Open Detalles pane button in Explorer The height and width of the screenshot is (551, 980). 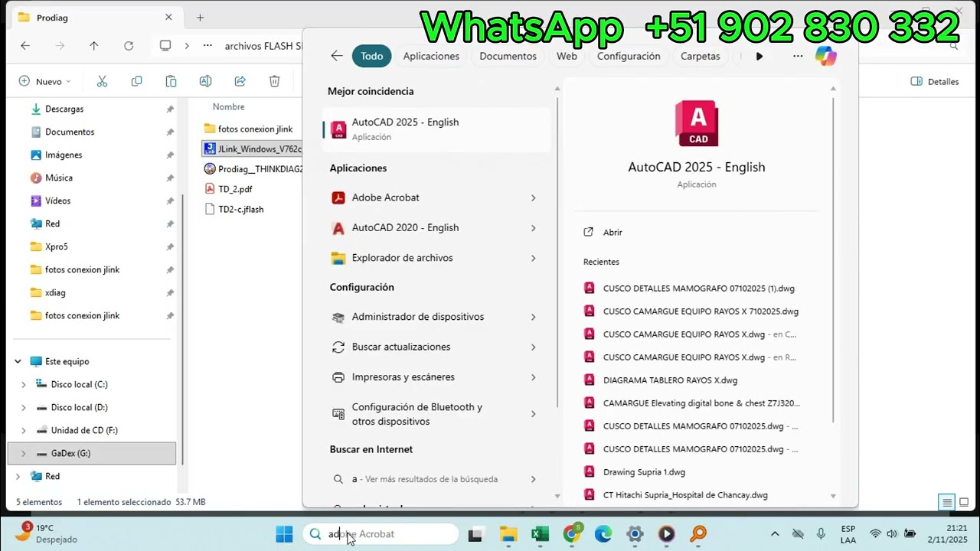pos(935,81)
